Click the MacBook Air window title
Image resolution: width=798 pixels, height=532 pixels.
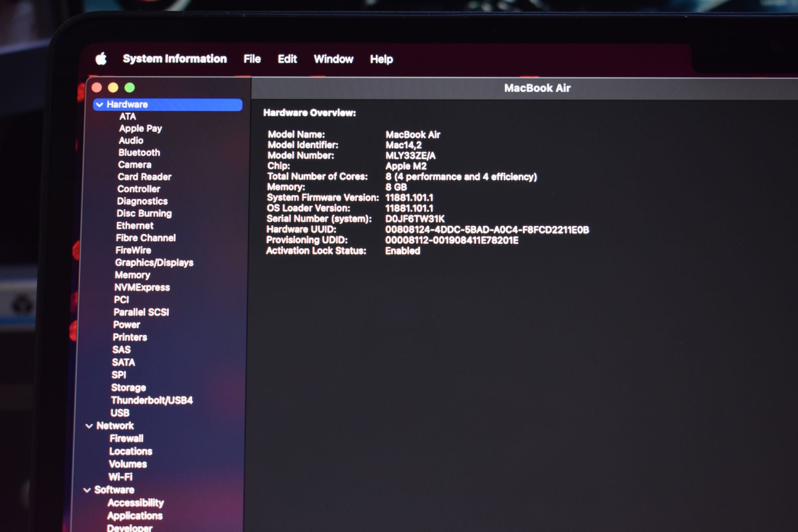[537, 88]
